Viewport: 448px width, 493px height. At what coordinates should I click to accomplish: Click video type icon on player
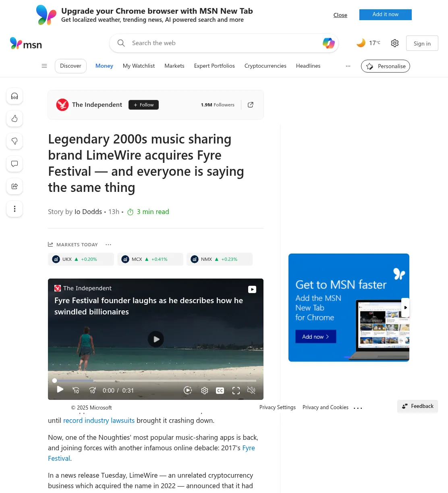[x=252, y=289]
